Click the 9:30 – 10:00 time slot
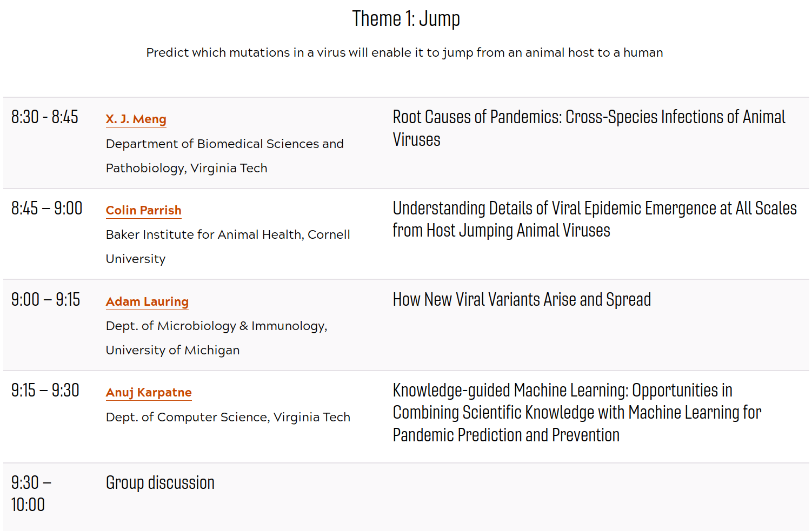Image resolution: width=812 pixels, height=531 pixels. (x=31, y=493)
